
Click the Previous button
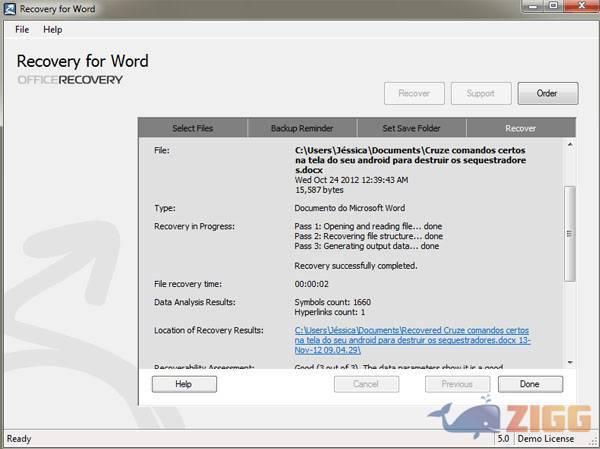(x=457, y=384)
